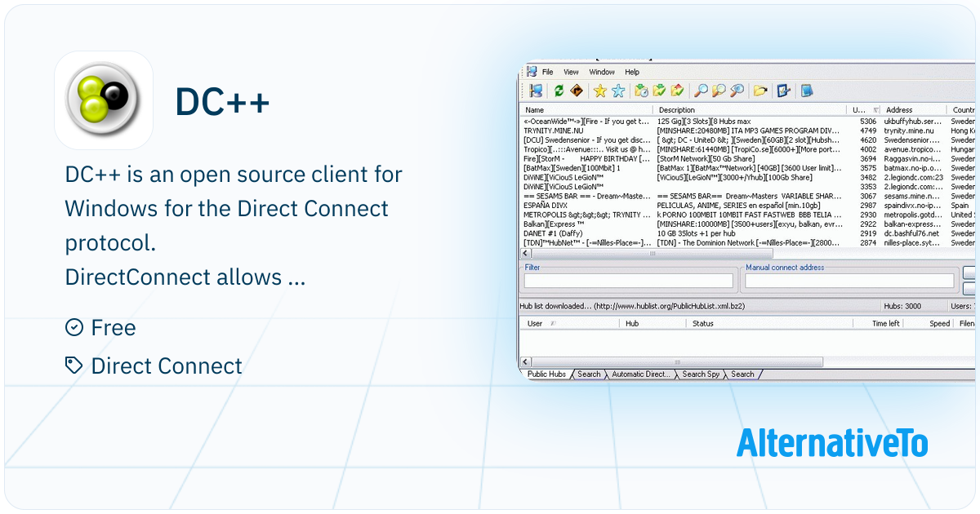Click the Speed column header
Screen dimensions: 980x514
coord(929,323)
